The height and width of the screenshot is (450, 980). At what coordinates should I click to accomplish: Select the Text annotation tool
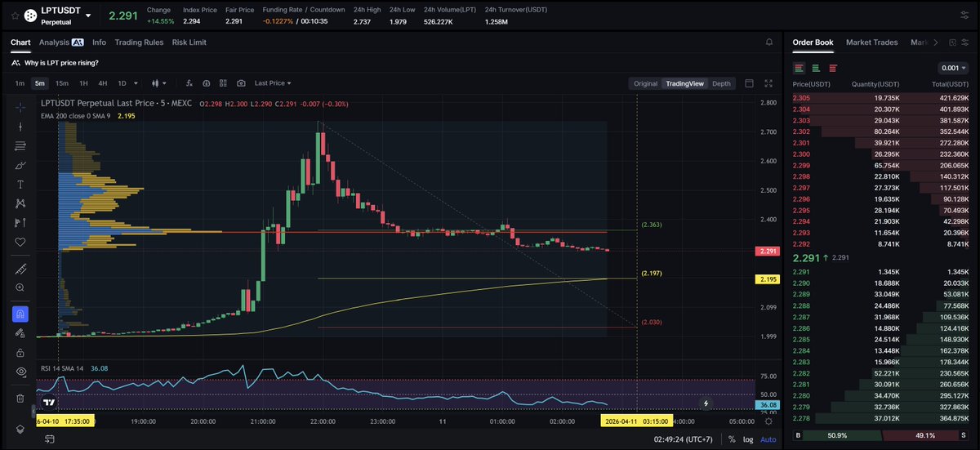[x=20, y=184]
